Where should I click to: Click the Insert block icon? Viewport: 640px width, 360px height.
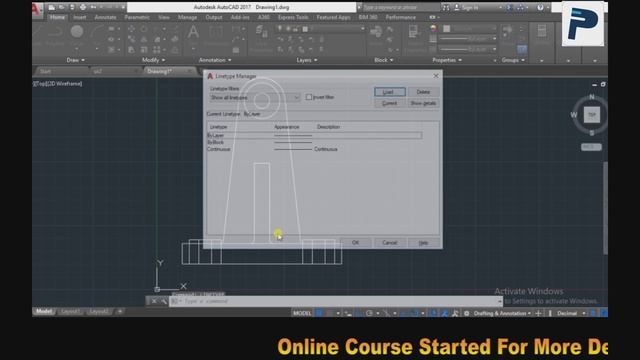click(376, 32)
